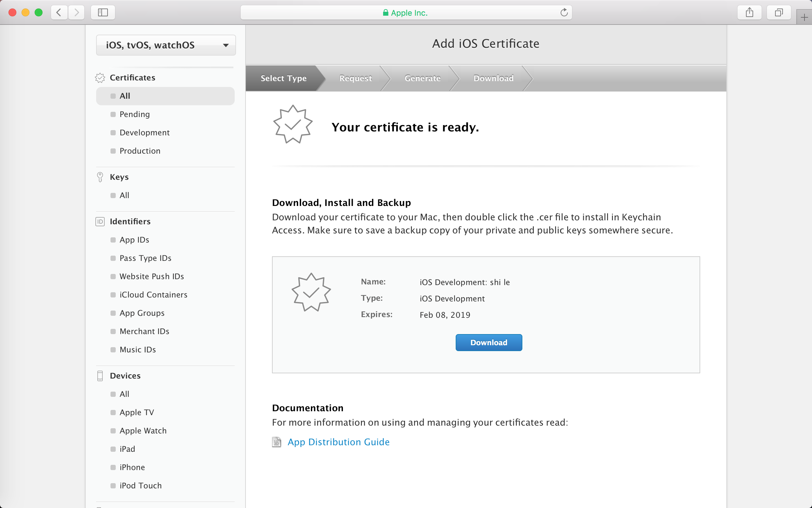Click the Request step

355,78
